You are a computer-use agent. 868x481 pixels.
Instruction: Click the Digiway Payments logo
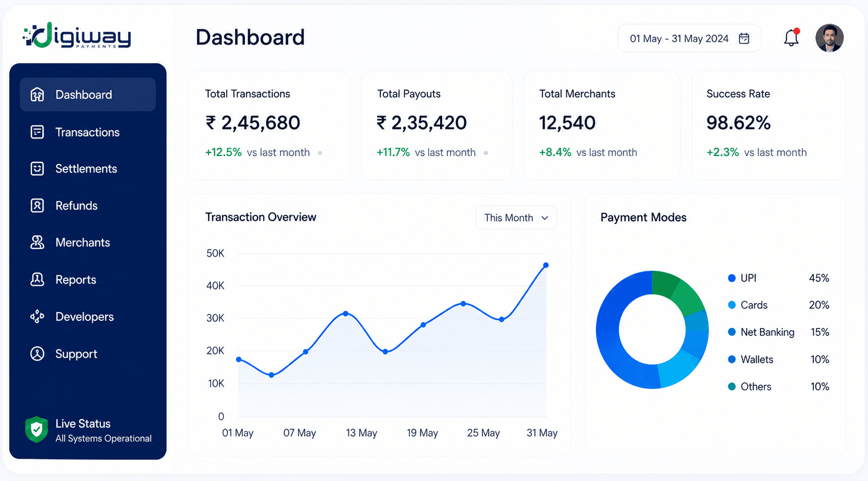77,36
